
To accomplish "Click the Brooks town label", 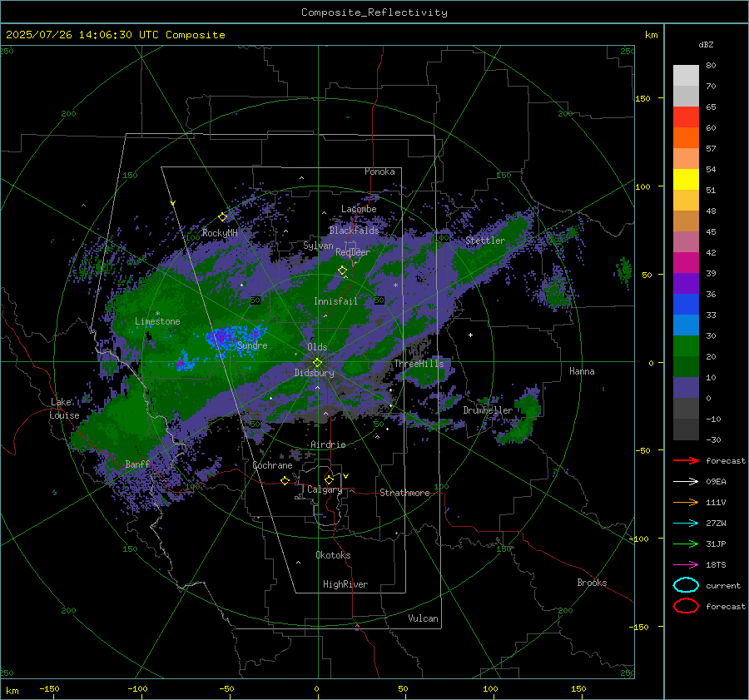I will [x=592, y=583].
